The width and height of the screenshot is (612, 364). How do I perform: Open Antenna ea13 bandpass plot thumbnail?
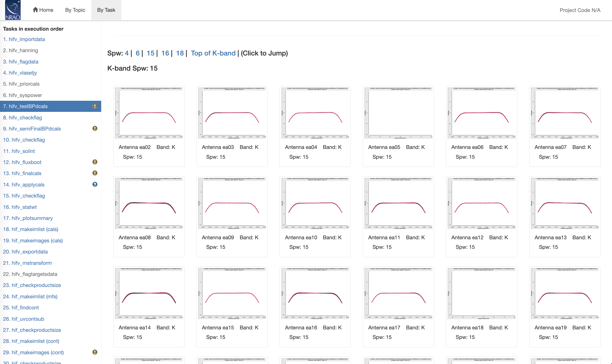[565, 203]
